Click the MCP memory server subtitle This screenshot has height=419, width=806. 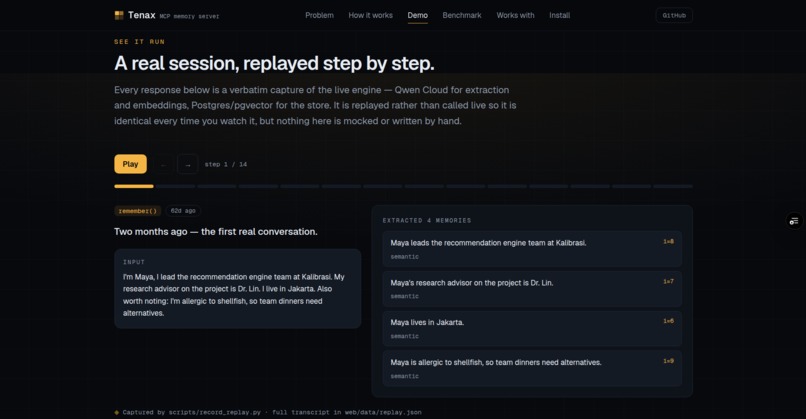point(189,16)
